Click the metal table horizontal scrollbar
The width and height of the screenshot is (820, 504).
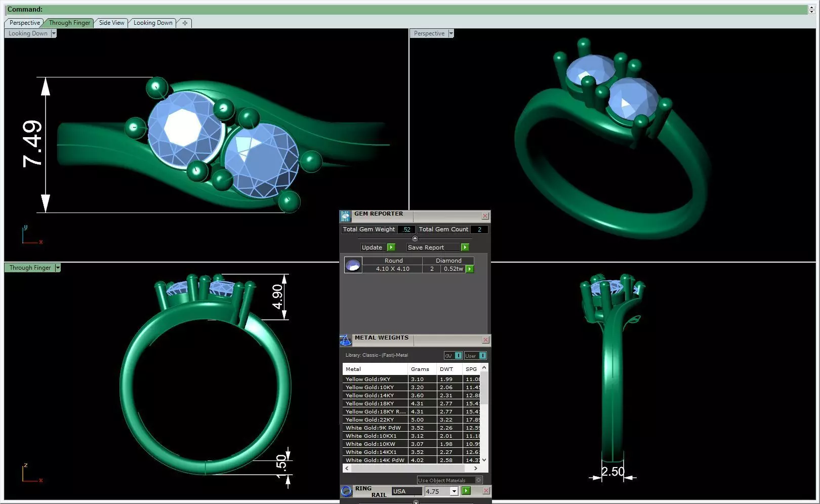coord(412,469)
